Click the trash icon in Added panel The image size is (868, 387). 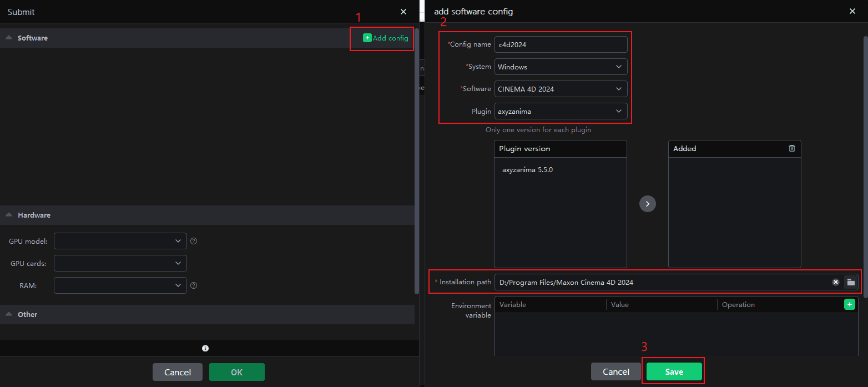pos(792,148)
